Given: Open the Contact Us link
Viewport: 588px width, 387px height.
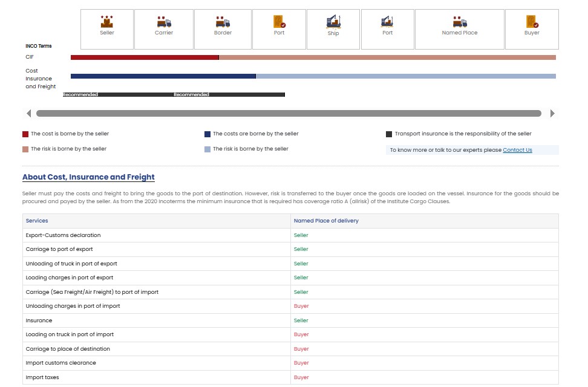Looking at the screenshot, I should tap(517, 150).
